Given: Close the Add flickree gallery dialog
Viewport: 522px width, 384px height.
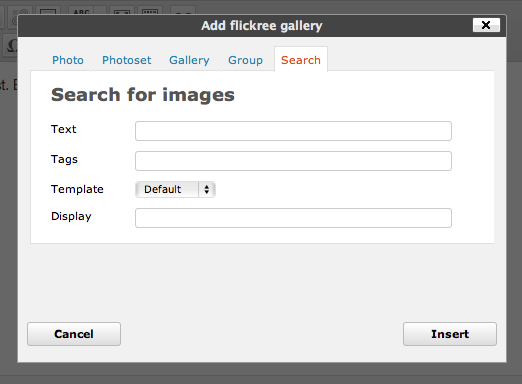Looking at the screenshot, I should [x=486, y=25].
